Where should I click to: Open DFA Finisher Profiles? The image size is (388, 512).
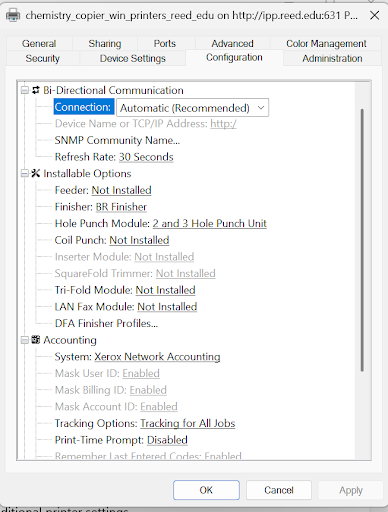pyautogui.click(x=106, y=323)
